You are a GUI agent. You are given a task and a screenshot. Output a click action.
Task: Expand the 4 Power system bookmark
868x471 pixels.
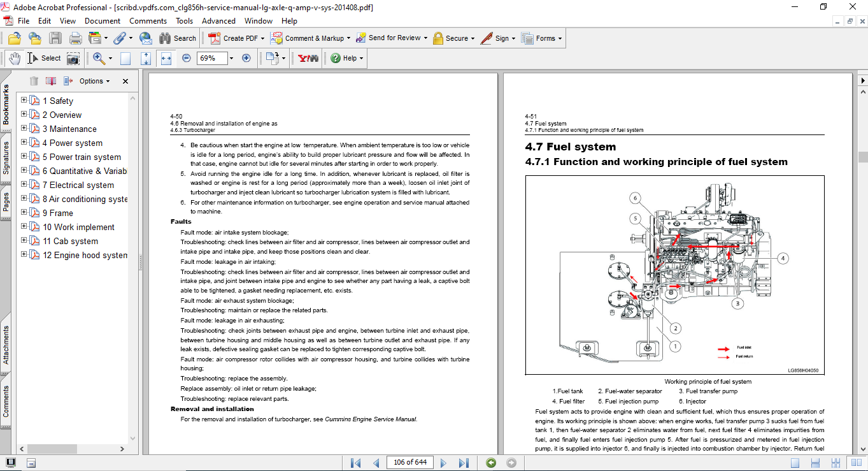[24, 143]
